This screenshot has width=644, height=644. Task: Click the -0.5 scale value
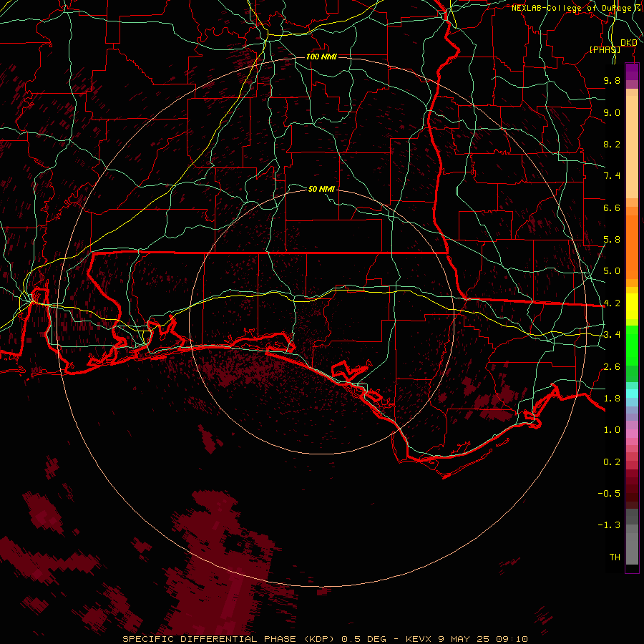coord(609,494)
